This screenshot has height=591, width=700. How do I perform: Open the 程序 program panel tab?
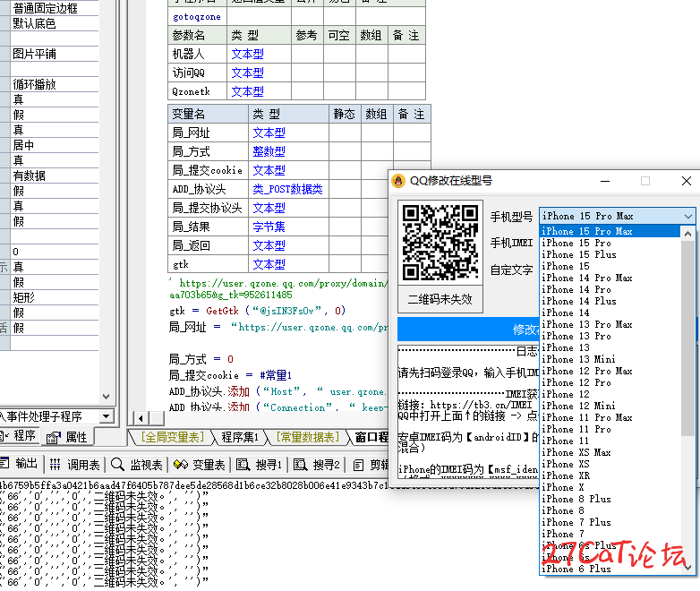[19, 435]
